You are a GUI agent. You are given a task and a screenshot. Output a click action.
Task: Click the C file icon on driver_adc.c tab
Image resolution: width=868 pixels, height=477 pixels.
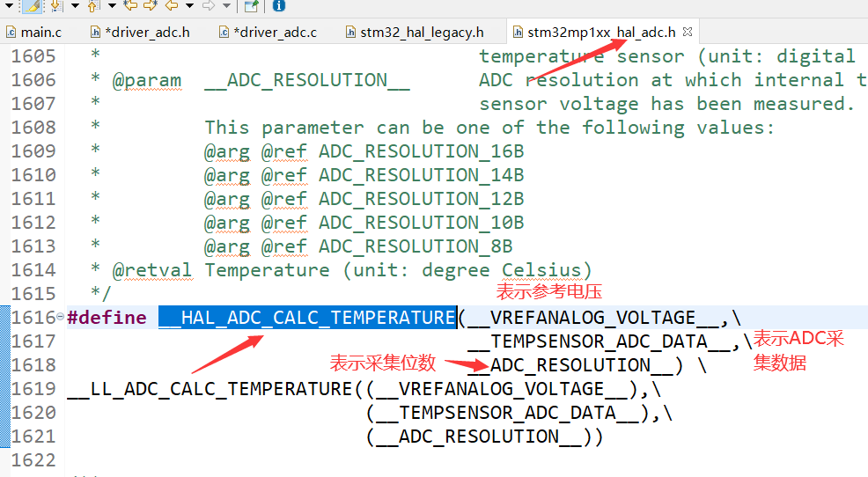pyautogui.click(x=224, y=32)
